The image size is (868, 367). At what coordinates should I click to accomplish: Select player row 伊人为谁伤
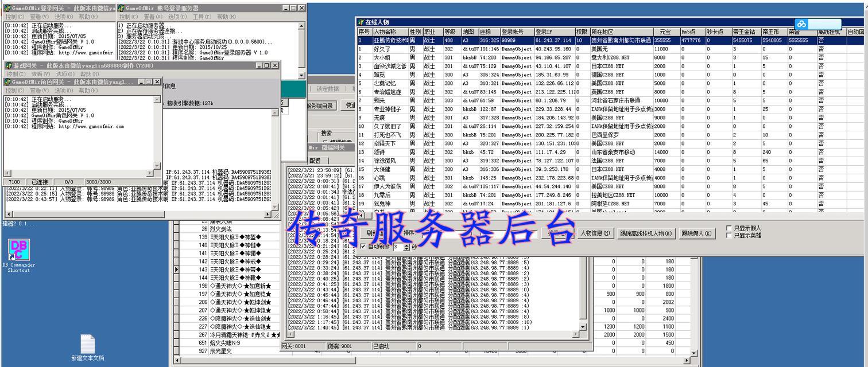click(x=610, y=187)
